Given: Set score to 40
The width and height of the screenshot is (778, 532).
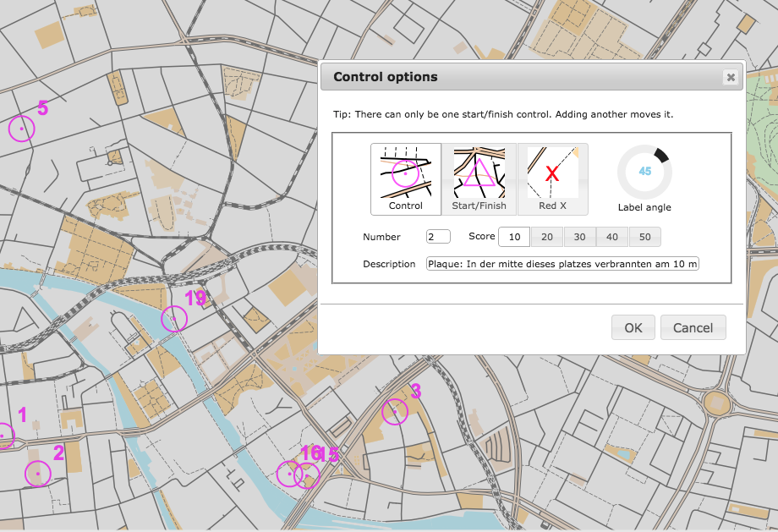Looking at the screenshot, I should coord(612,237).
